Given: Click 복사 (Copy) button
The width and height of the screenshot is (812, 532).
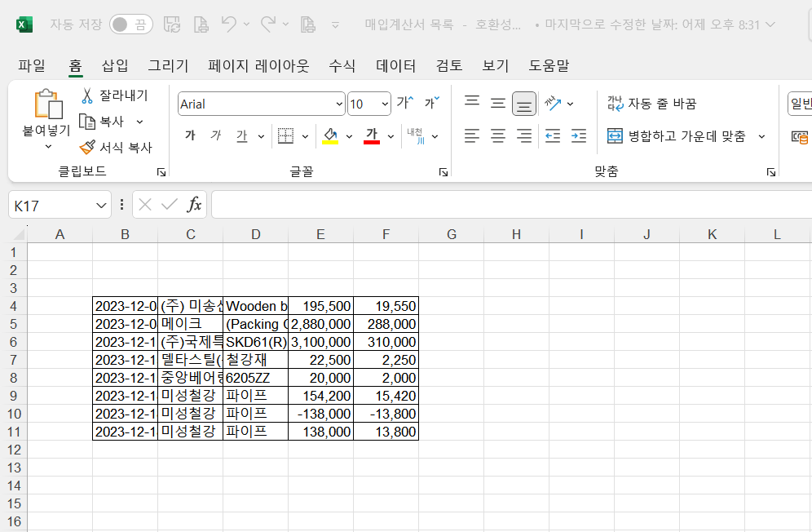Looking at the screenshot, I should point(103,122).
